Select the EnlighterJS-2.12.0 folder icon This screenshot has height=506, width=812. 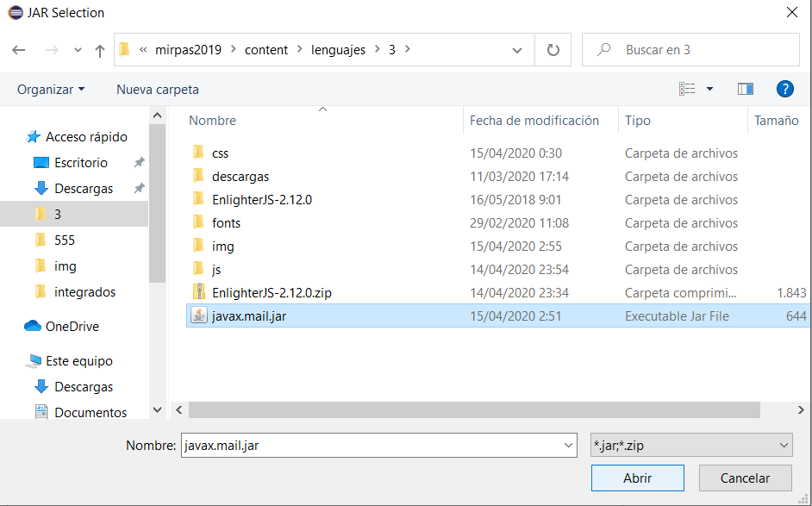[198, 199]
